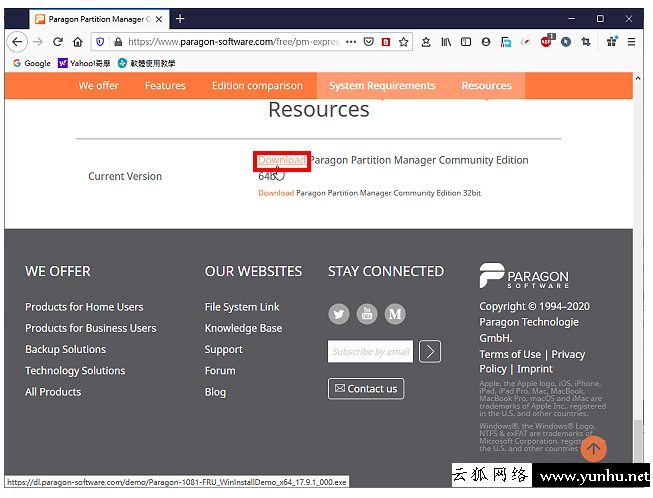Open Paragon's Twitter page

pyautogui.click(x=339, y=314)
